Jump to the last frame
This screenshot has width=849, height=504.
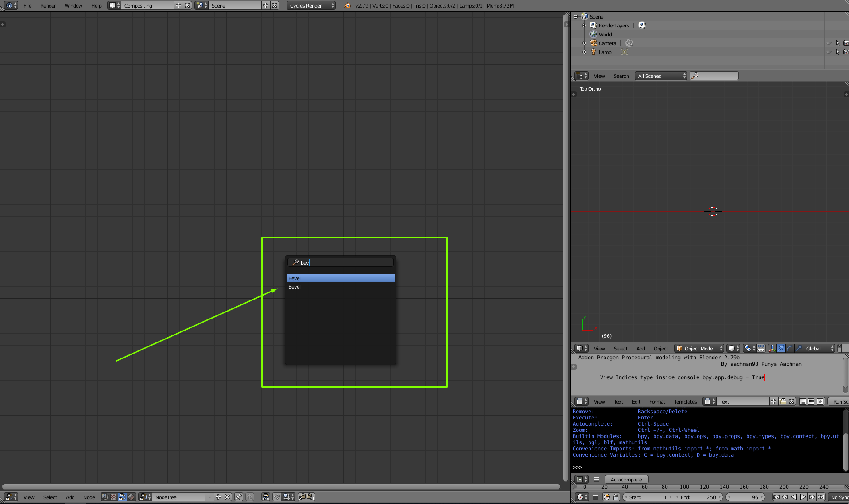[821, 497]
